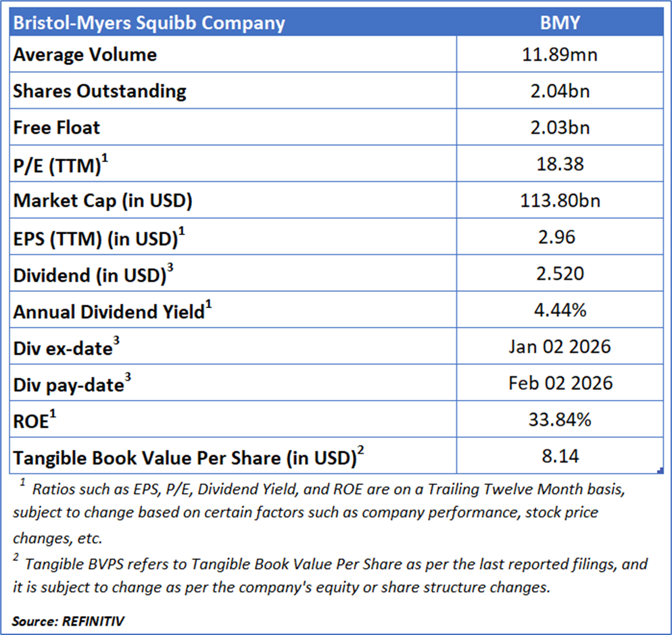Select the 113.80bn market cap value
672x635 pixels.
point(559,201)
